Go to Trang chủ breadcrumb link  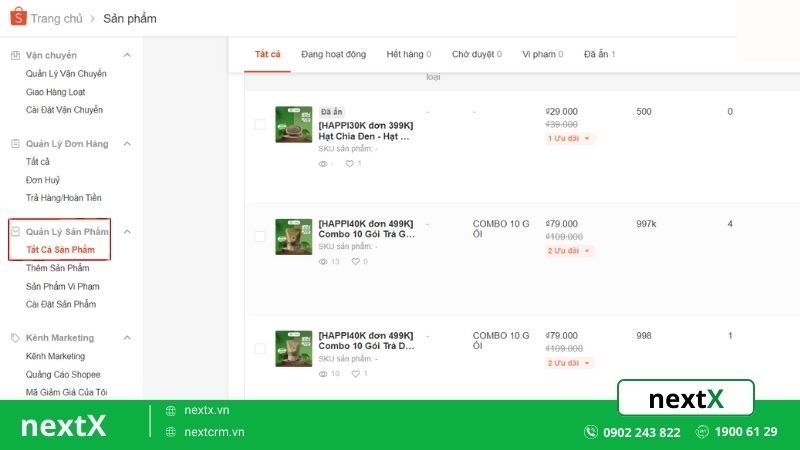(56, 18)
